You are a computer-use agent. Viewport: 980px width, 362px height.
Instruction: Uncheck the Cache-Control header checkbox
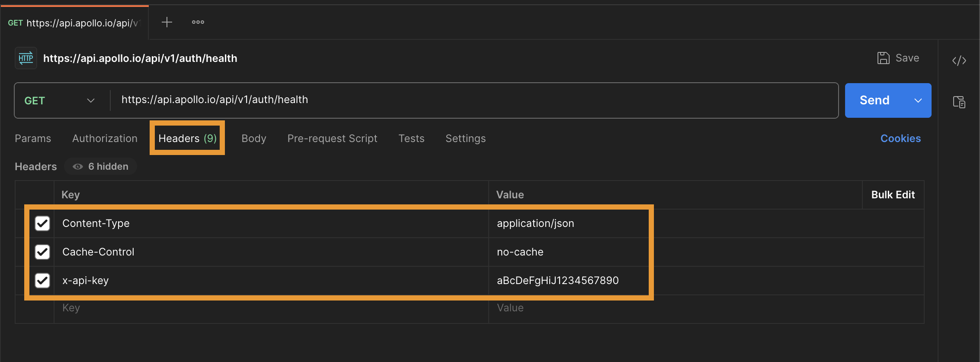point(42,252)
